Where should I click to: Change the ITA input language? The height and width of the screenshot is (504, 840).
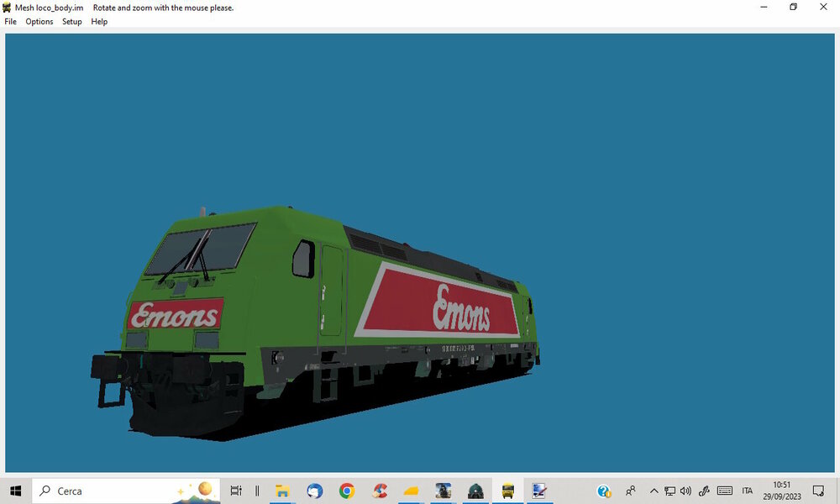coord(748,491)
